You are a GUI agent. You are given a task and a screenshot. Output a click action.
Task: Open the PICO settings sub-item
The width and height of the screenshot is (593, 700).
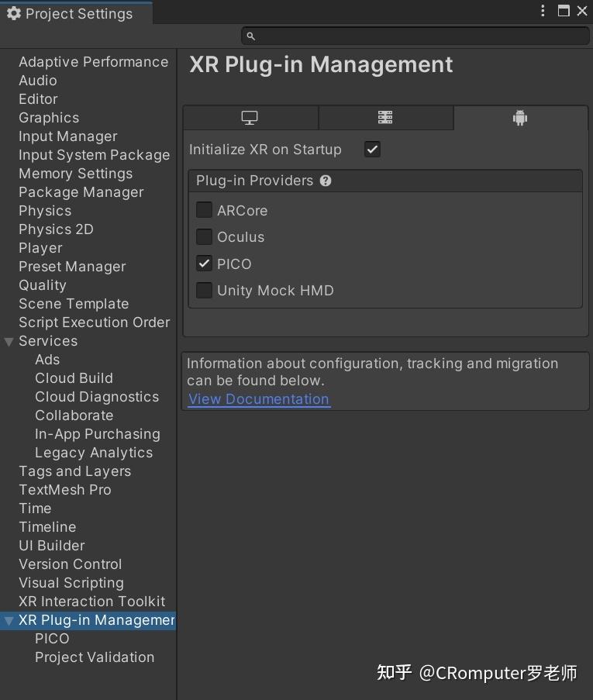(52, 639)
